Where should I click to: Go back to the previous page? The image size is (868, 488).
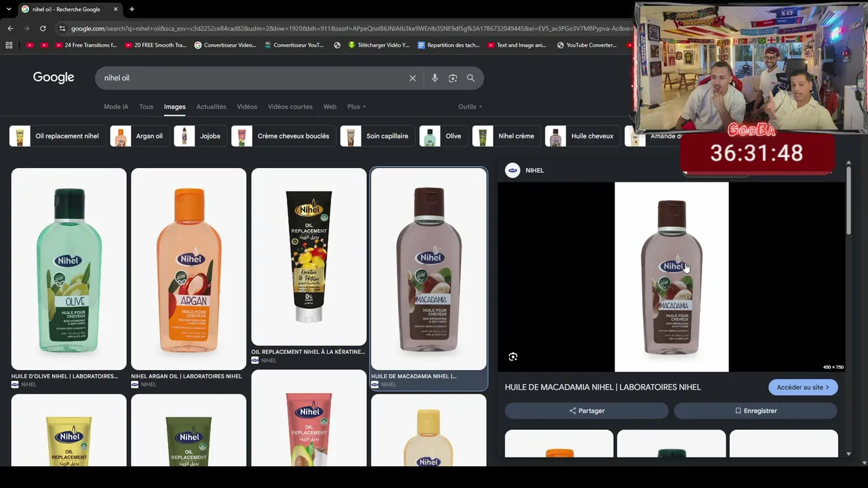pos(10,28)
